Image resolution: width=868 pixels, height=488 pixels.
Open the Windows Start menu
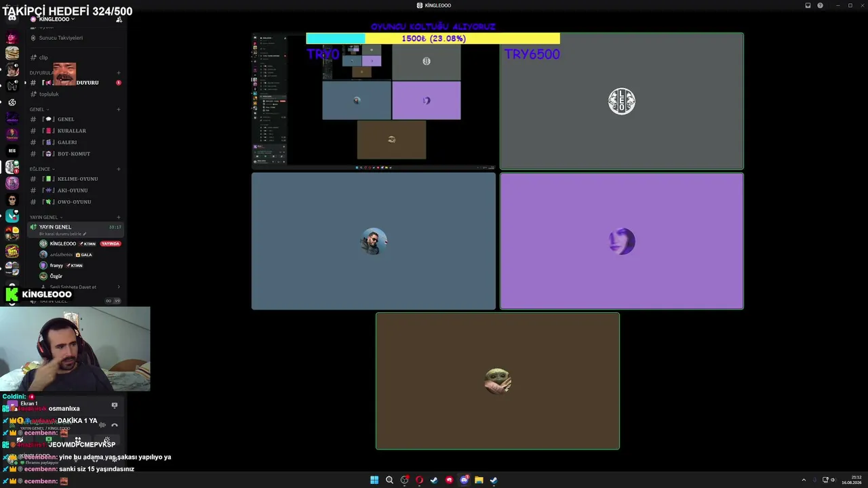coord(374,480)
